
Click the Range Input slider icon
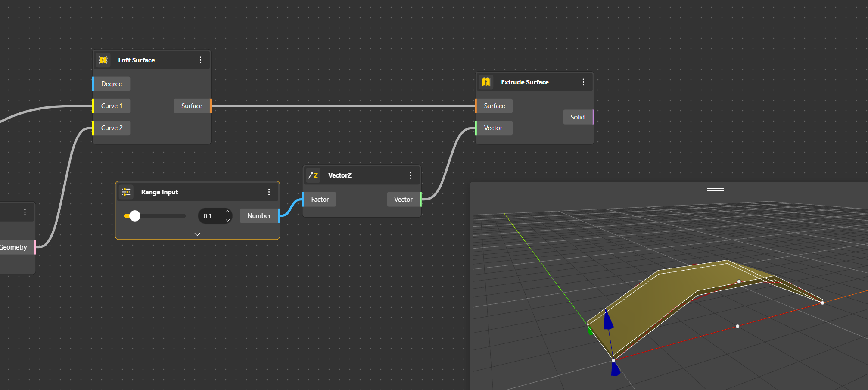(126, 192)
